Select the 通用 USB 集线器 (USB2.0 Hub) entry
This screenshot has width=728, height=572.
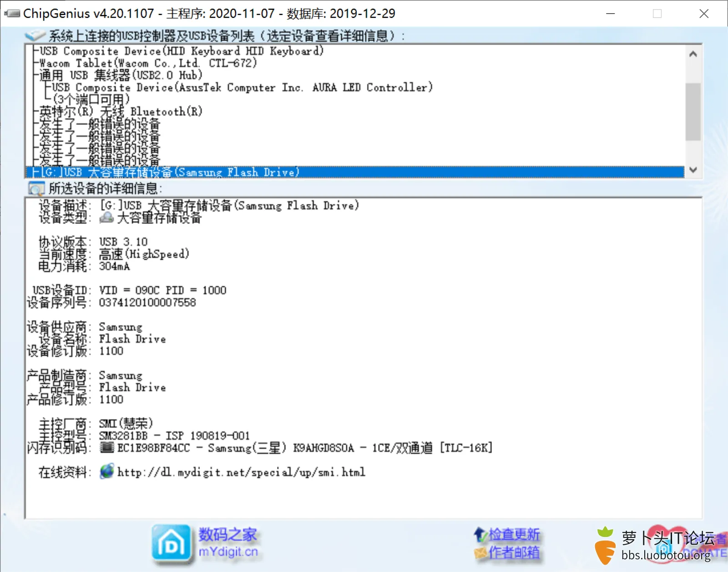pyautogui.click(x=121, y=75)
